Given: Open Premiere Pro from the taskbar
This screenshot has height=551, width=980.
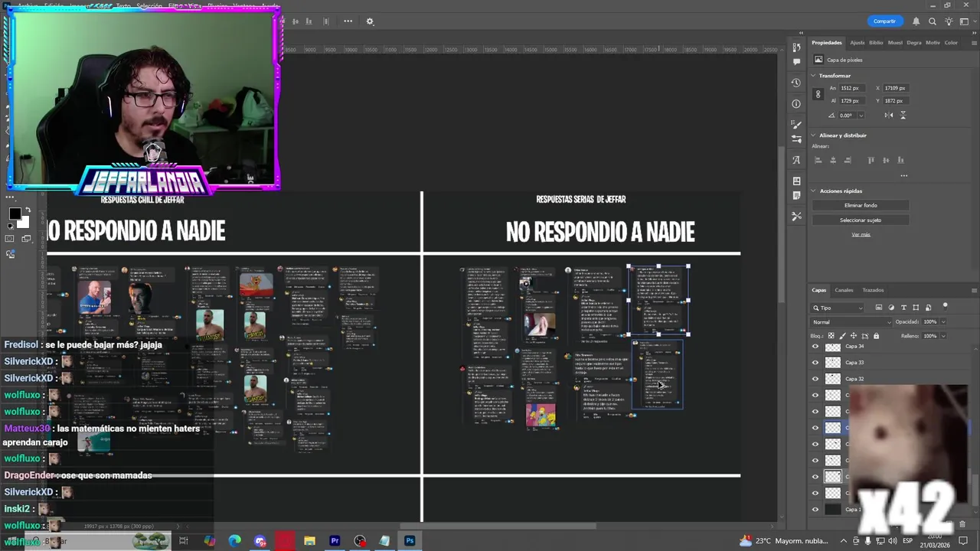Looking at the screenshot, I should (335, 541).
